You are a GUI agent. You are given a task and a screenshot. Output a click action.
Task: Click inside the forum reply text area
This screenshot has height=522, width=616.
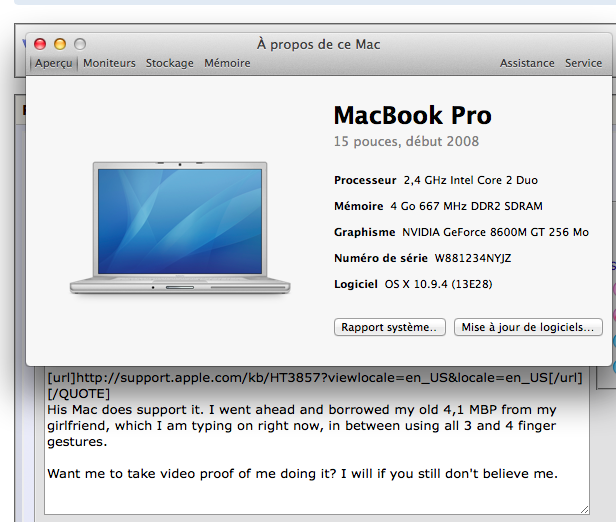pos(317,440)
